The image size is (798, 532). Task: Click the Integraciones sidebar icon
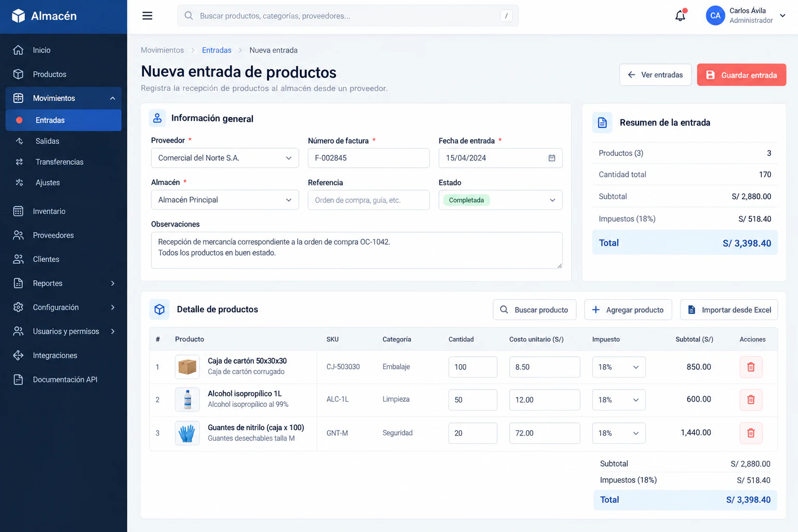tap(18, 355)
